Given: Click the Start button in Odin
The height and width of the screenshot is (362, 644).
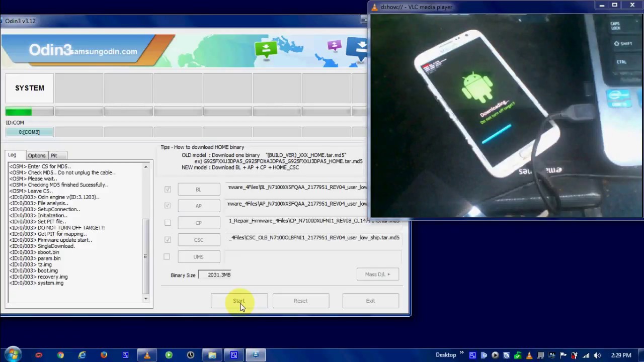Looking at the screenshot, I should pos(239,301).
